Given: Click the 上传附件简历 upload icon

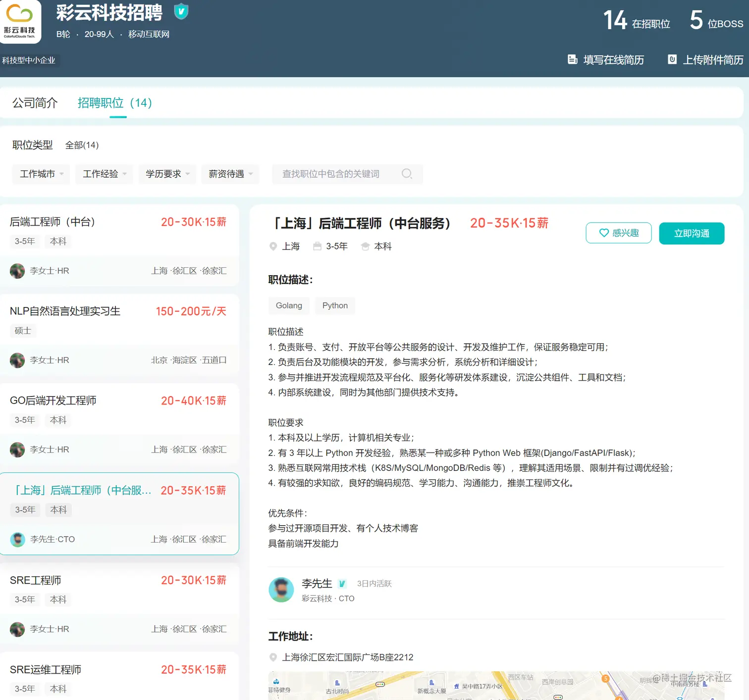Looking at the screenshot, I should [x=672, y=59].
